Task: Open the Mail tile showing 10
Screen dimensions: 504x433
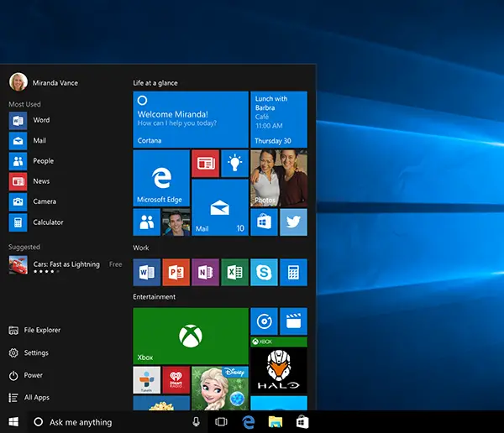Action: pos(220,207)
